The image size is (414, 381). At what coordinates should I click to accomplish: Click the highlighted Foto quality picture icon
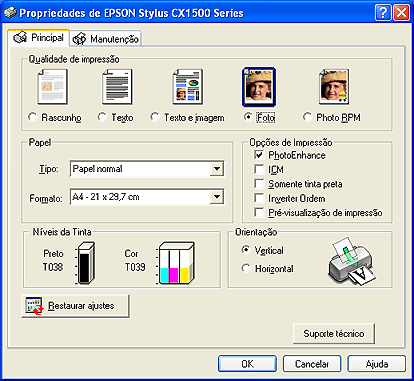(x=259, y=87)
